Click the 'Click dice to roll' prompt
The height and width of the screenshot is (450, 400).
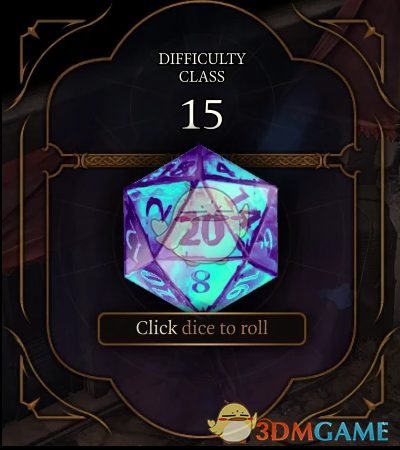click(202, 328)
